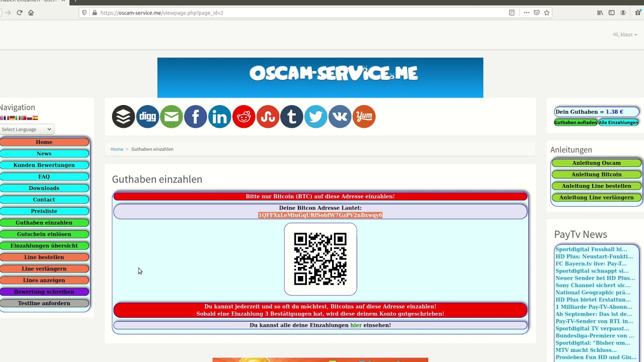Click the browser reload button
The image size is (644, 362).
pyautogui.click(x=20, y=13)
